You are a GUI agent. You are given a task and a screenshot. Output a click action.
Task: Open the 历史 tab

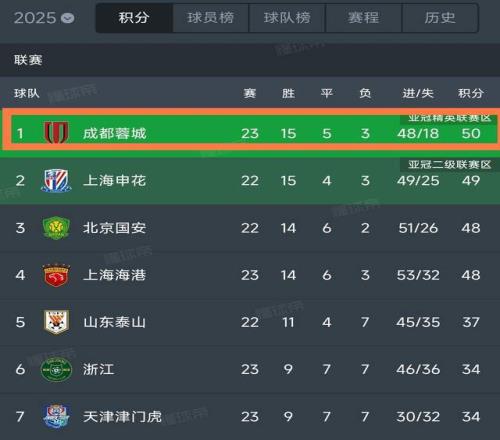pos(440,18)
